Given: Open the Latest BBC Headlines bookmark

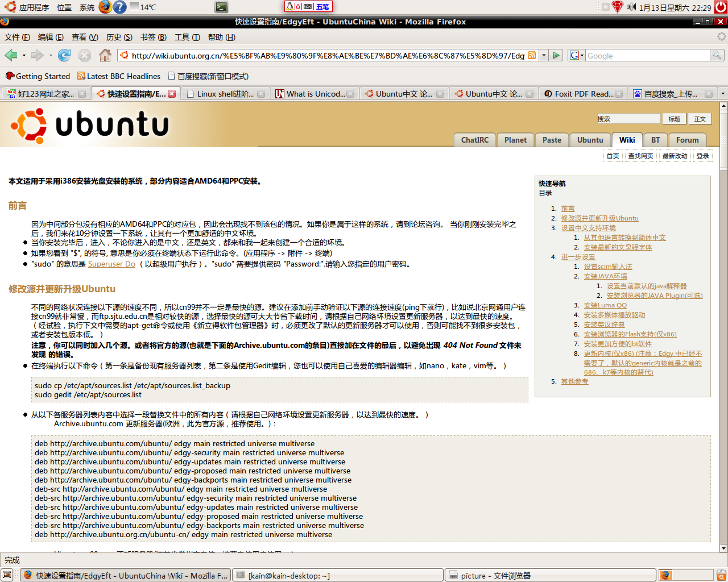Looking at the screenshot, I should (119, 76).
